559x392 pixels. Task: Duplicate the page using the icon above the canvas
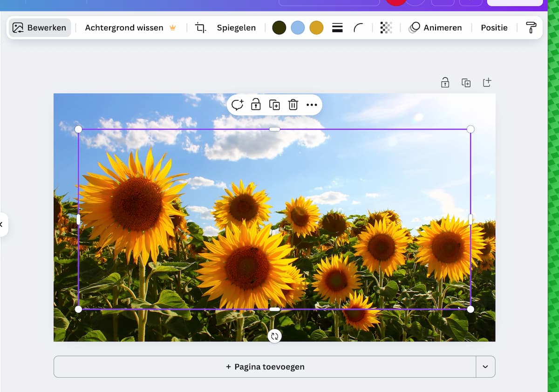tap(466, 83)
